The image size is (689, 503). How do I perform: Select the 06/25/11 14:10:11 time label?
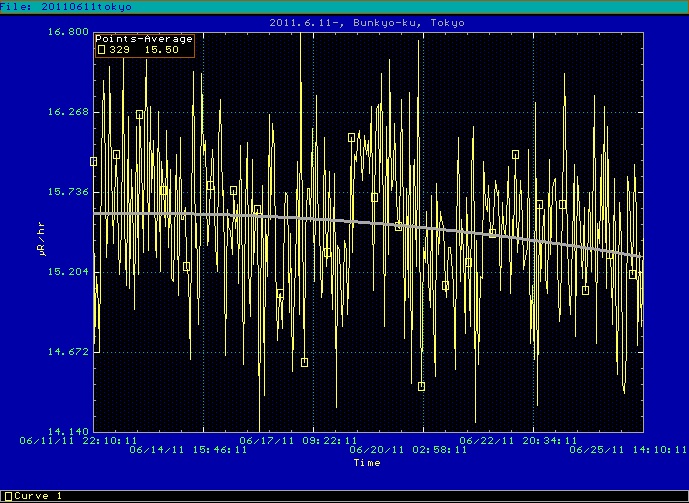[628, 450]
